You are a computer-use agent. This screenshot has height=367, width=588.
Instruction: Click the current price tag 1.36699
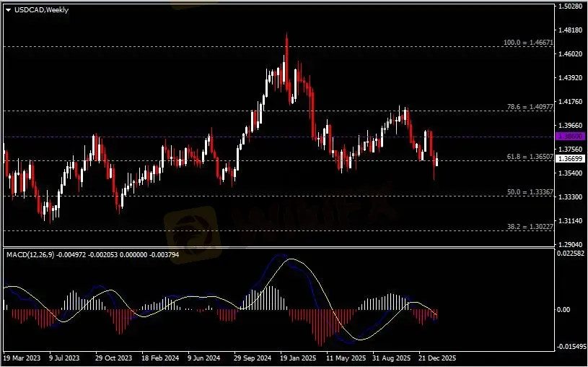tap(570, 159)
